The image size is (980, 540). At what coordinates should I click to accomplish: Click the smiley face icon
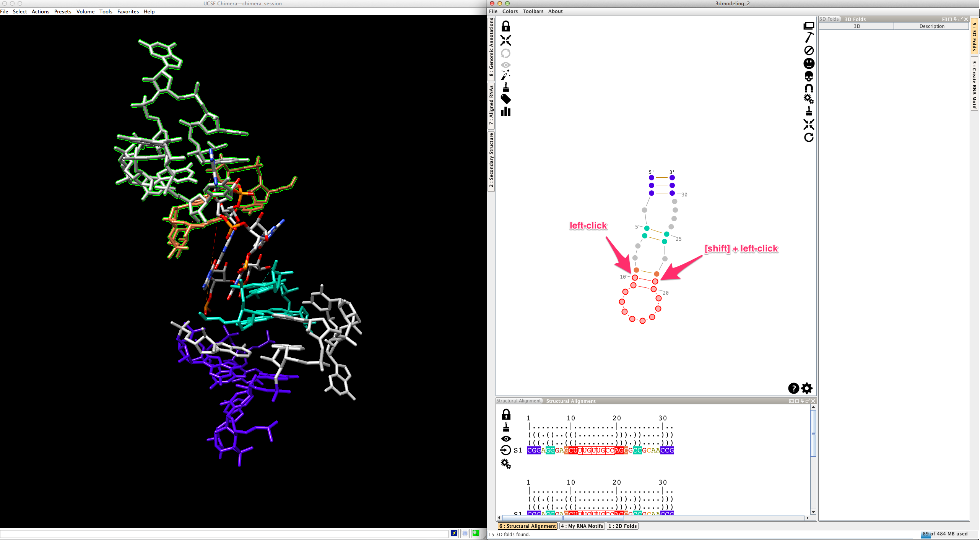click(x=809, y=63)
